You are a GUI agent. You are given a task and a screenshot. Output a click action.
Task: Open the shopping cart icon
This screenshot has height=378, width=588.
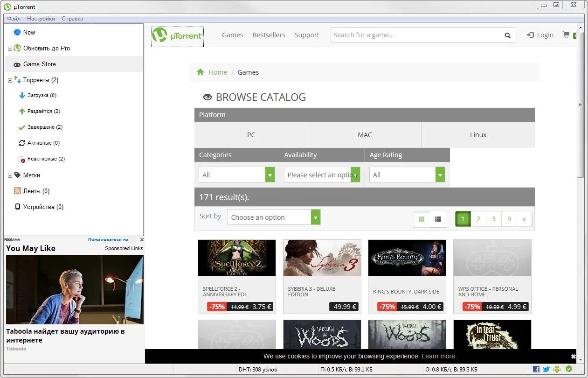click(566, 35)
